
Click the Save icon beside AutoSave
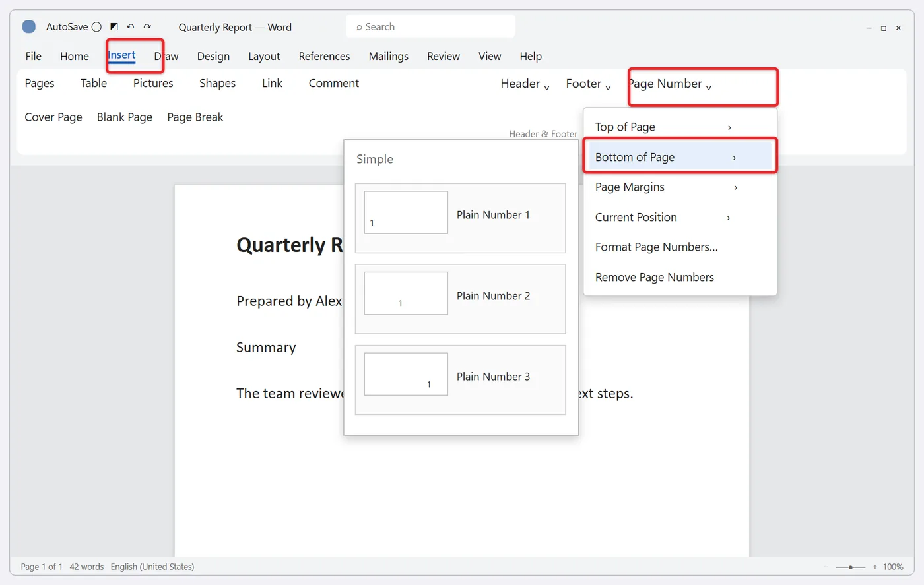pos(114,27)
